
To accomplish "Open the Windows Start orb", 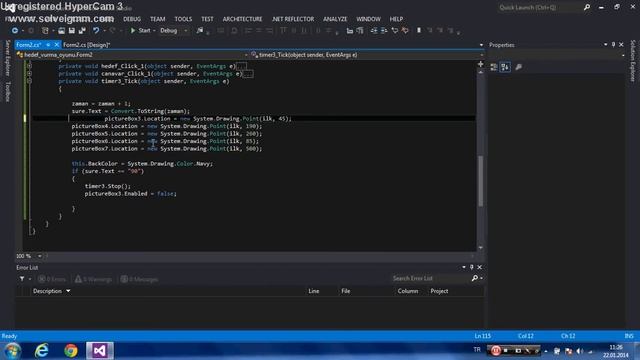I will click(12, 351).
